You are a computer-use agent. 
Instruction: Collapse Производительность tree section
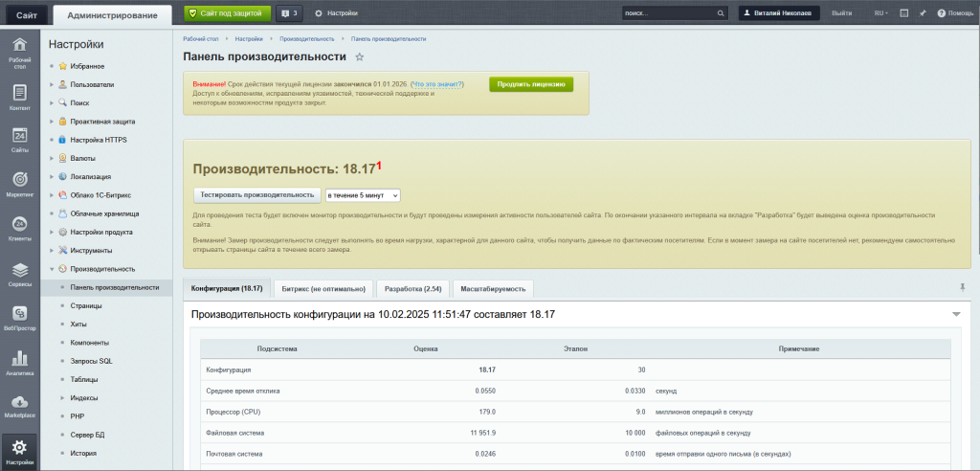tap(52, 269)
